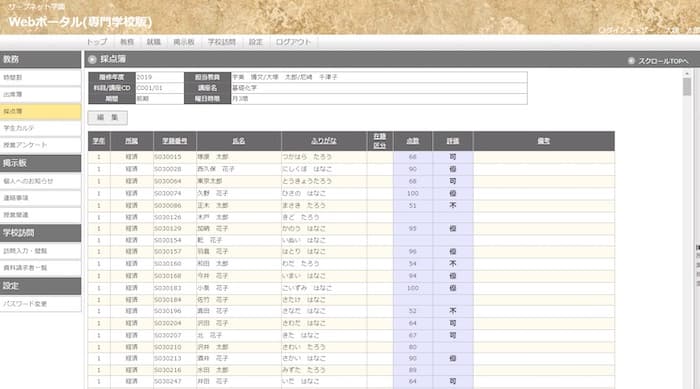
Task: Open the first sidebar item under 教務
Action: pyautogui.click(x=41, y=77)
